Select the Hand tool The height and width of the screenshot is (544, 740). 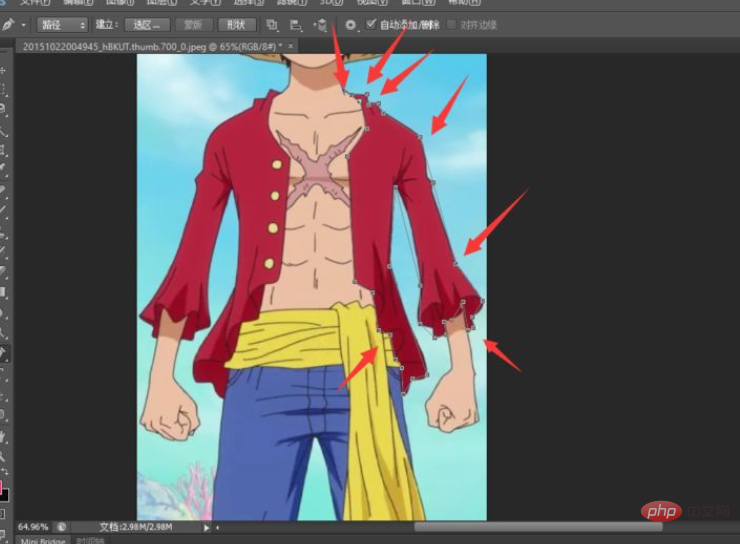click(x=3, y=437)
